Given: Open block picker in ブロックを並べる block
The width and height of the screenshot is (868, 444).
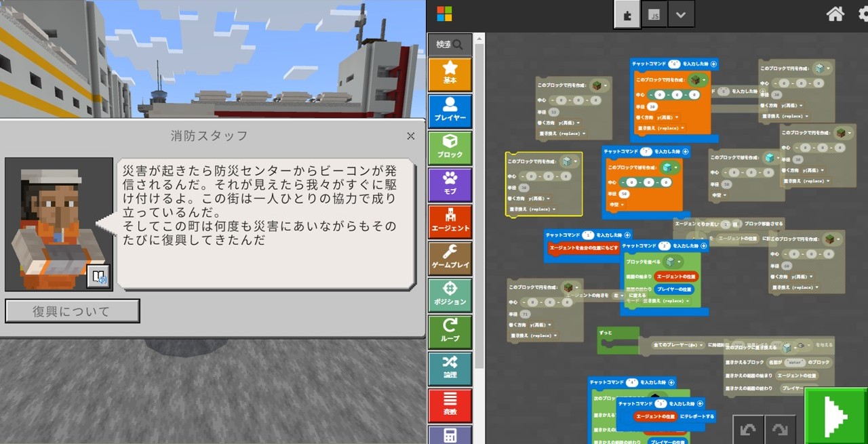Looking at the screenshot, I should coord(673,262).
